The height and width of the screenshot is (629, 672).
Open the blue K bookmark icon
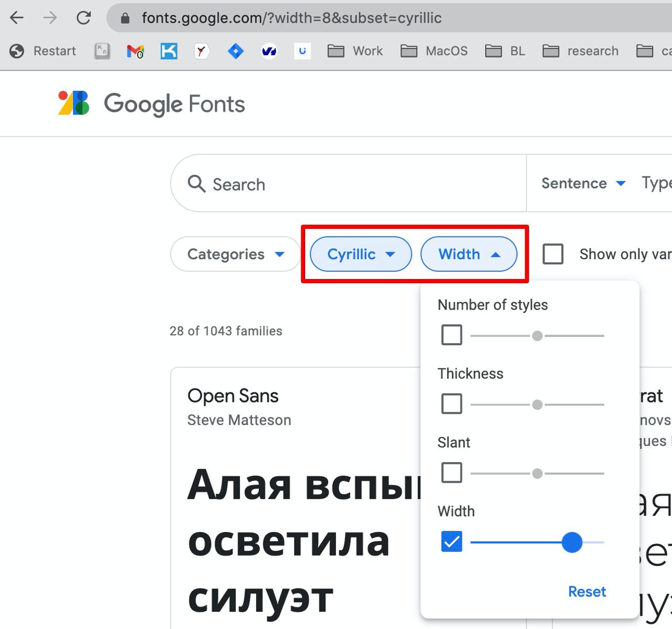[x=169, y=51]
